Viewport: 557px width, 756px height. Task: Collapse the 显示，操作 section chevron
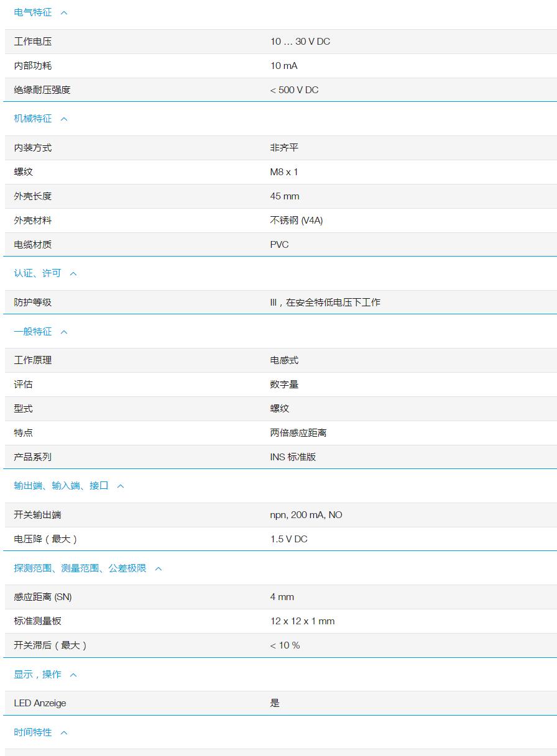[73, 675]
